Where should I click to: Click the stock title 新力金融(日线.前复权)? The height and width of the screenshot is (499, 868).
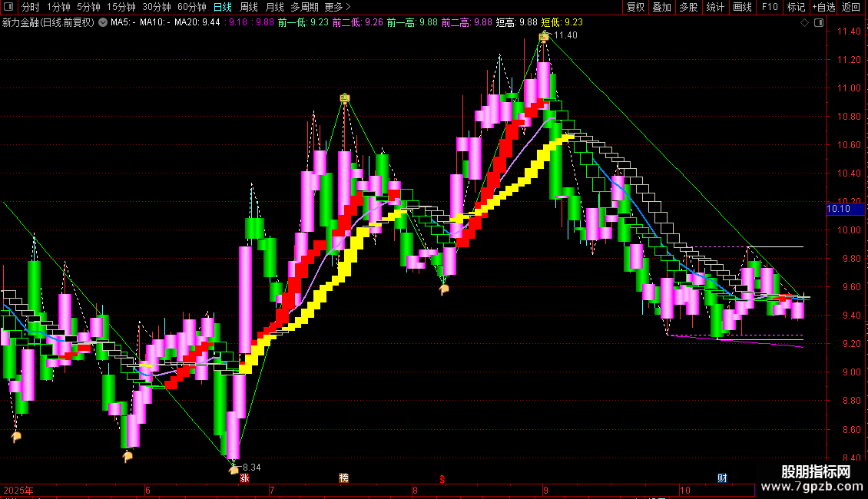point(48,22)
